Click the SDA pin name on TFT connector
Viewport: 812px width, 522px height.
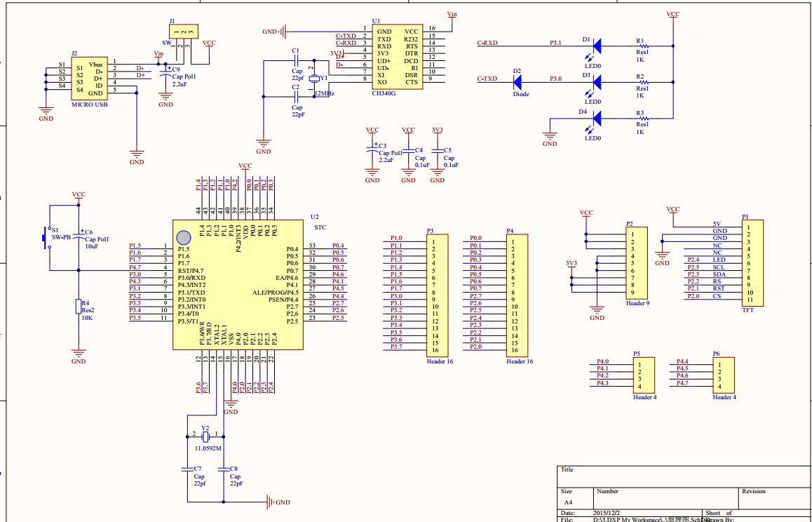click(x=719, y=275)
